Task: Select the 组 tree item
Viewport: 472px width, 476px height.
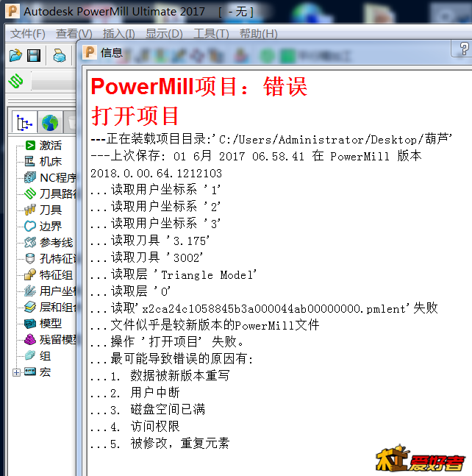Action: point(45,356)
